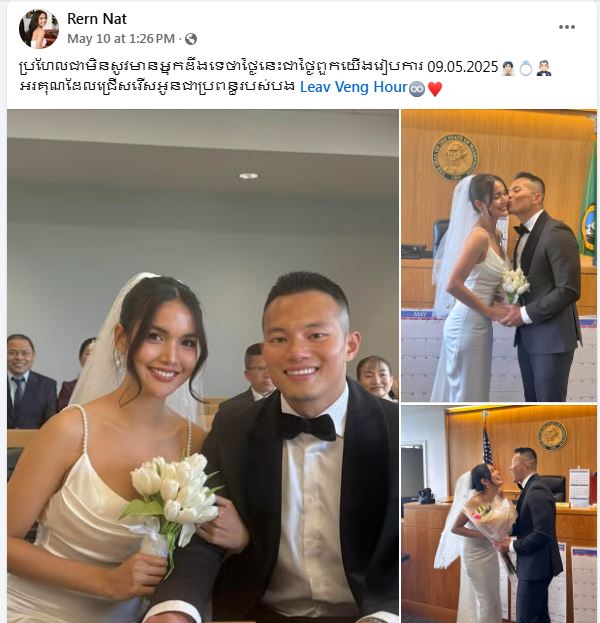Open Rern Nat's round profile picture
Screen dimensions: 600x623
point(39,29)
